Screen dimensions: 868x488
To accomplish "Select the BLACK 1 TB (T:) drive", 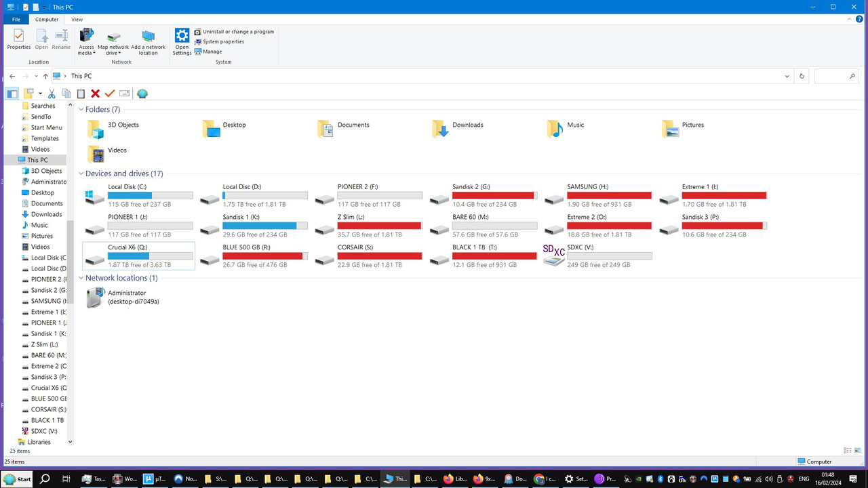I will pos(484,256).
